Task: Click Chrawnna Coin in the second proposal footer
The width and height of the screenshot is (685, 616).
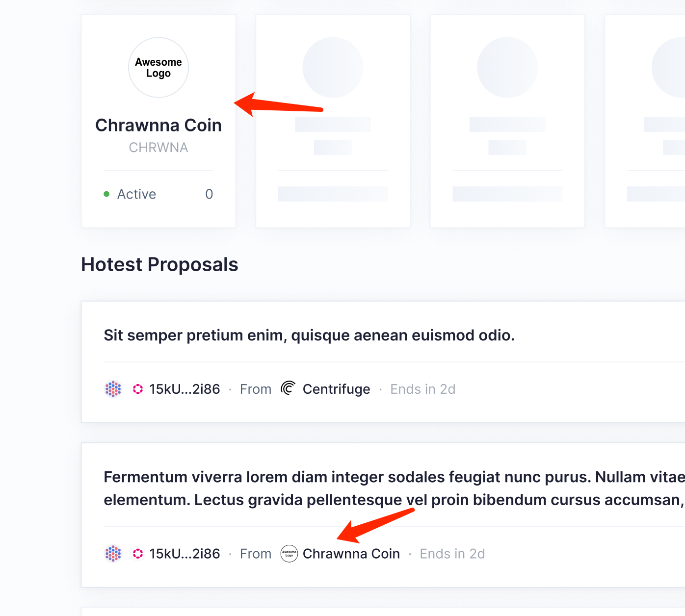Action: coord(351,553)
